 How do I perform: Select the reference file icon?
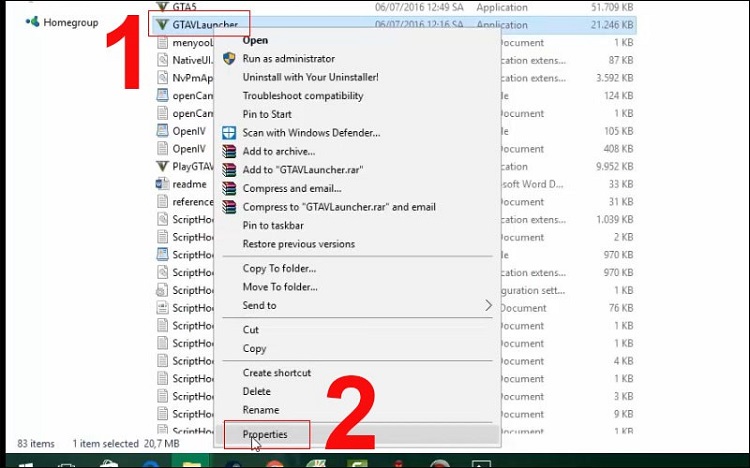[x=163, y=201]
